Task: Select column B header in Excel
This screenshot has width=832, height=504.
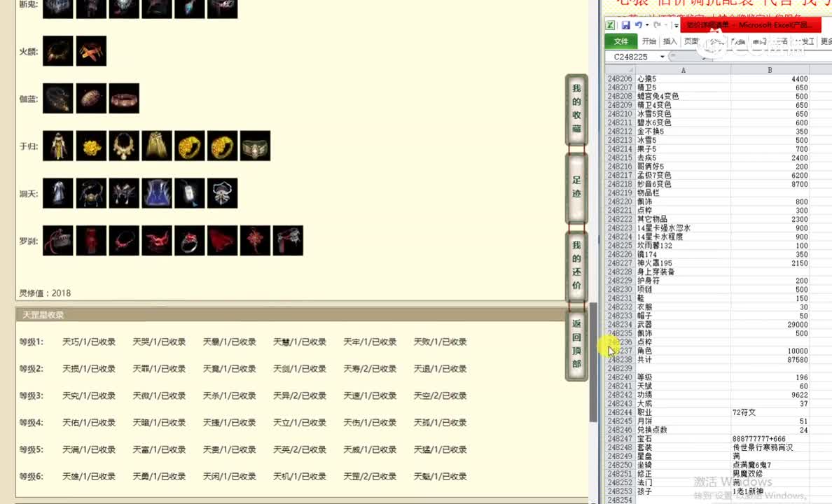Action: tap(770, 70)
